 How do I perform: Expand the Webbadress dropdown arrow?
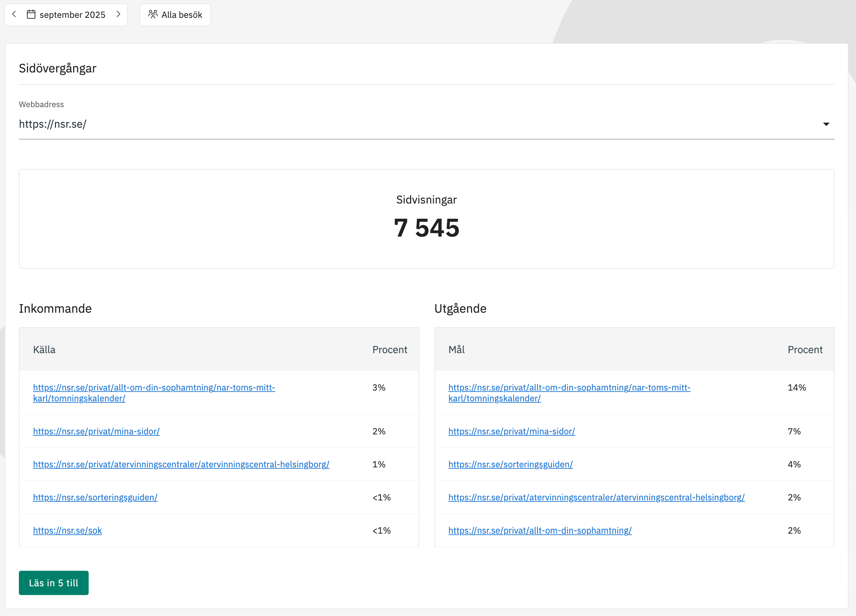tap(826, 124)
